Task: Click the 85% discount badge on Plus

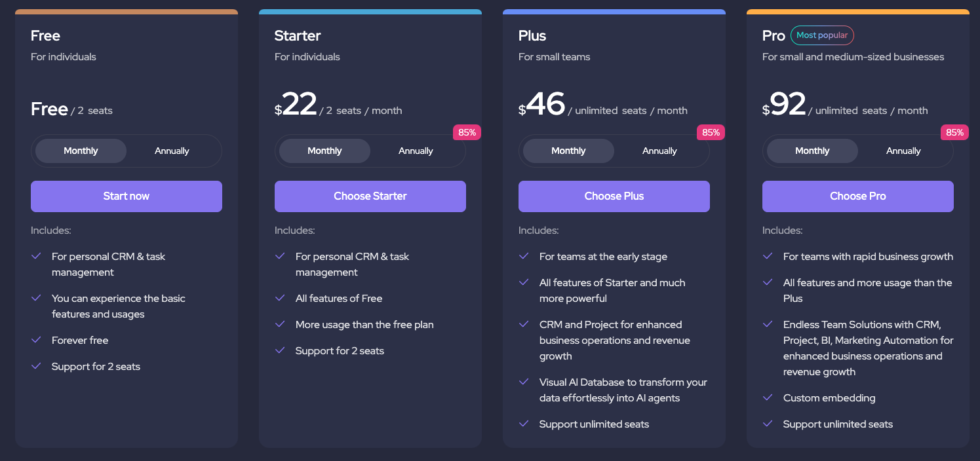Action: [711, 132]
